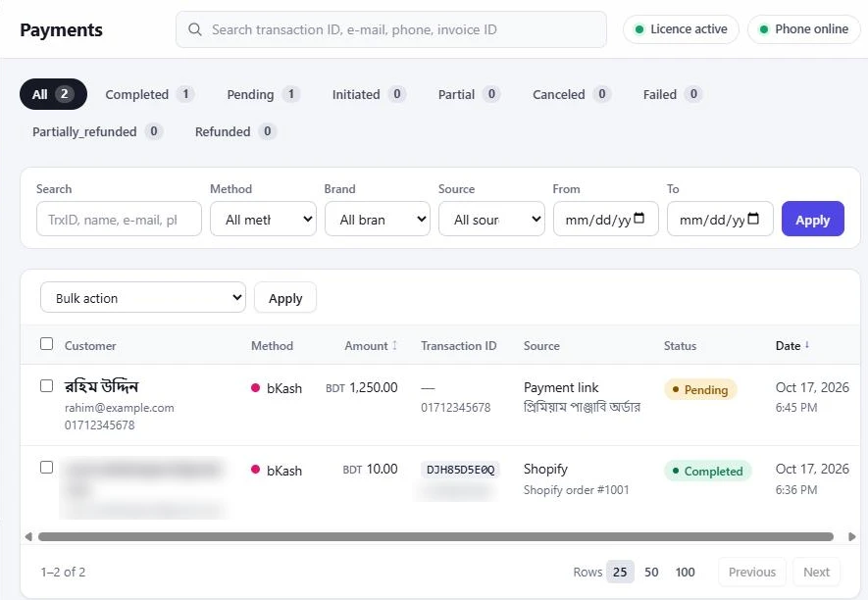Toggle the select-all header checkbox

tap(46, 344)
